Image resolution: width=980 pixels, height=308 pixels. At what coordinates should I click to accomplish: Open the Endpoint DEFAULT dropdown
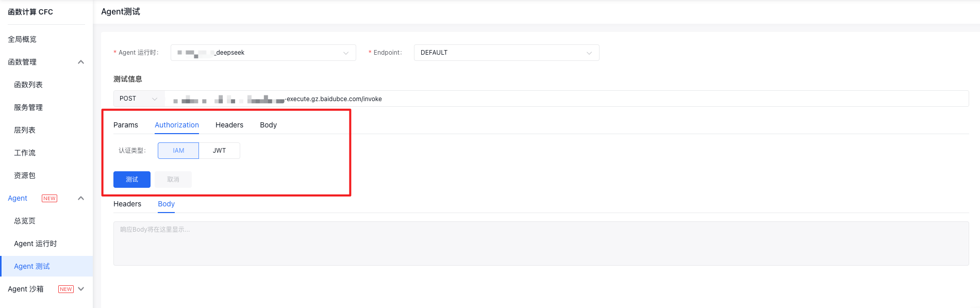(x=506, y=53)
